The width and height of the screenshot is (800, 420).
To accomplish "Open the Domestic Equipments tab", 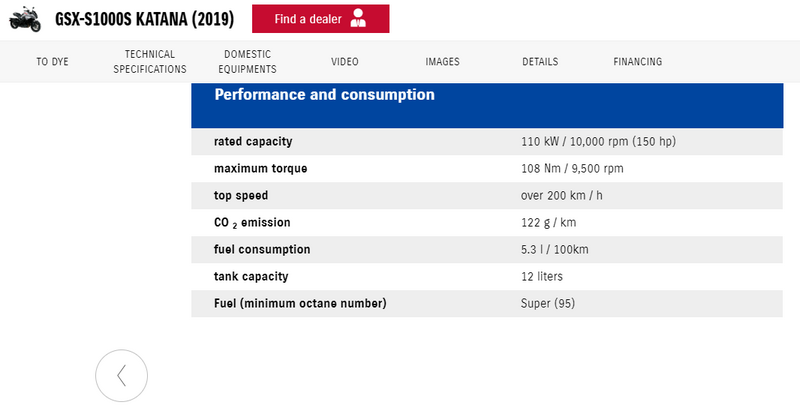I will (247, 62).
